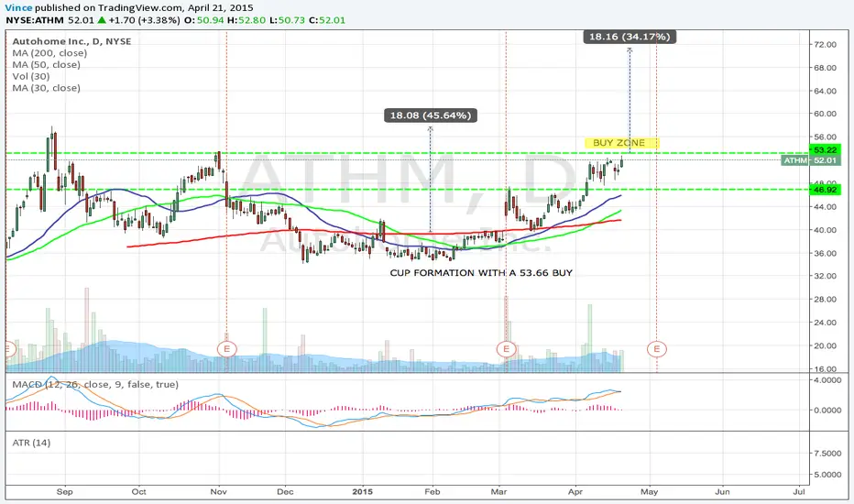Open the upcoming earnings marker near May
The width and height of the screenshot is (854, 504).
tap(657, 349)
